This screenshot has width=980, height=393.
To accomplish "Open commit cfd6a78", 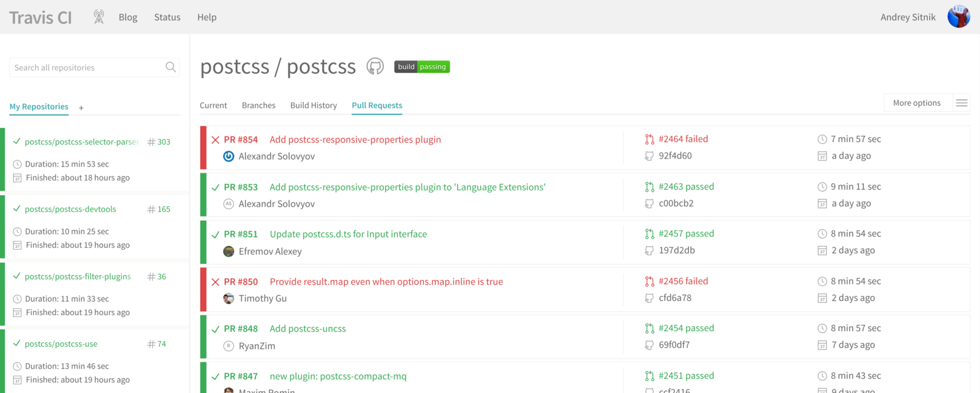I will [x=675, y=298].
